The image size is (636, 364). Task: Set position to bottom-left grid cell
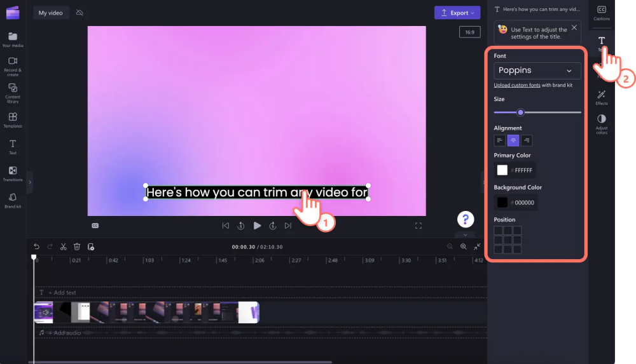pyautogui.click(x=498, y=249)
